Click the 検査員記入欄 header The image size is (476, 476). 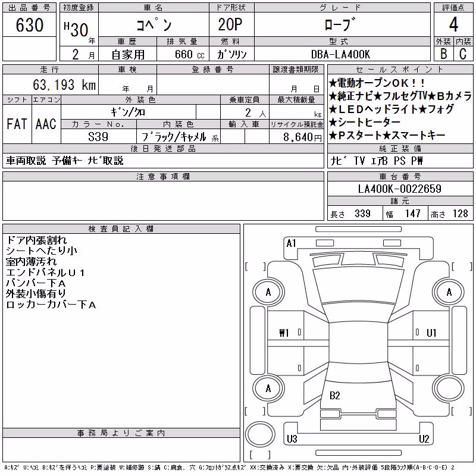pos(121,228)
